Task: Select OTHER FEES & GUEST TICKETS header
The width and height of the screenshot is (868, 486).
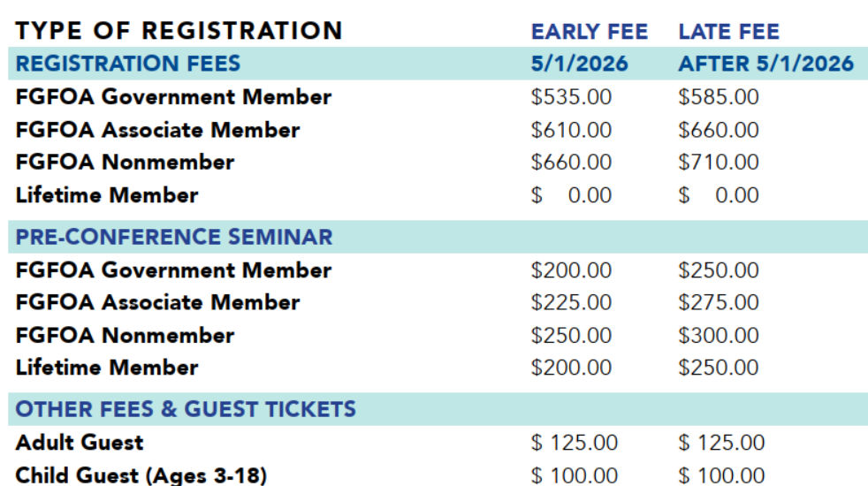Action: (x=186, y=409)
